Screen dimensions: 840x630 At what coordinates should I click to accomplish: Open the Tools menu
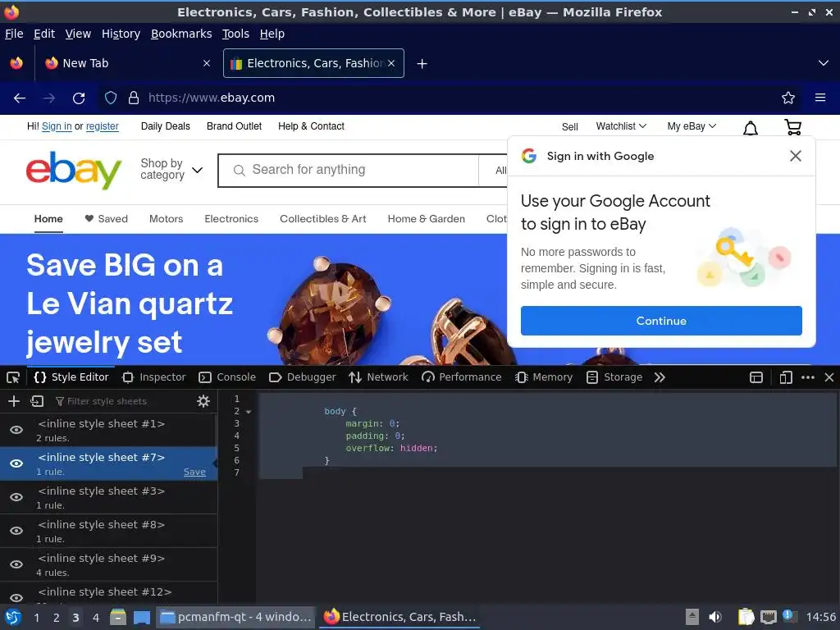(235, 34)
